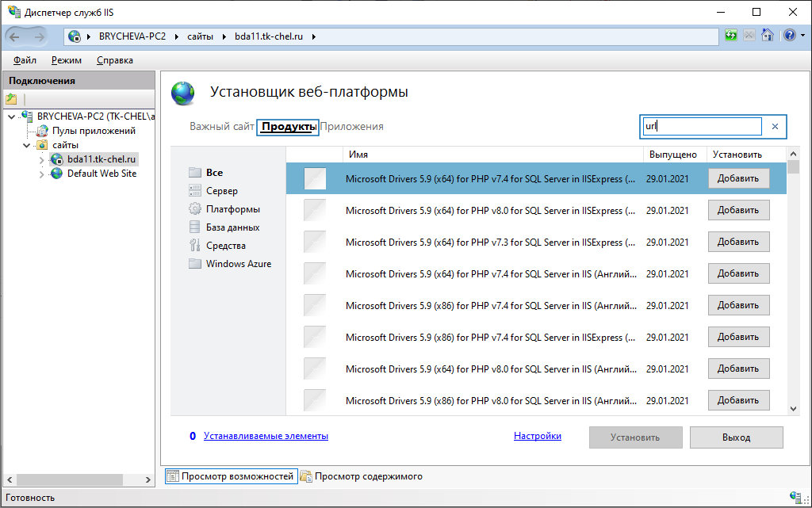The image size is (812, 508).
Task: Click the network status icon in the status bar
Action: coord(795,497)
